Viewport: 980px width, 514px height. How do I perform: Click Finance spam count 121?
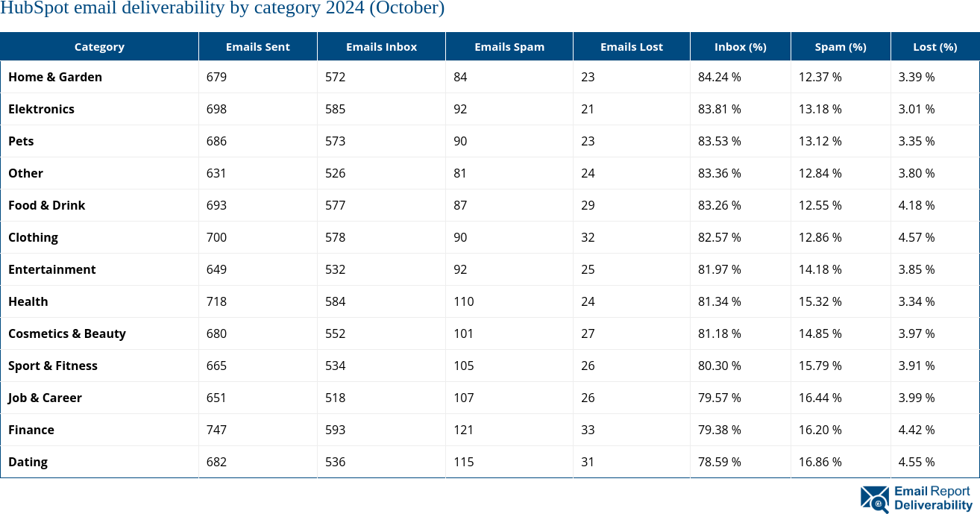point(464,430)
